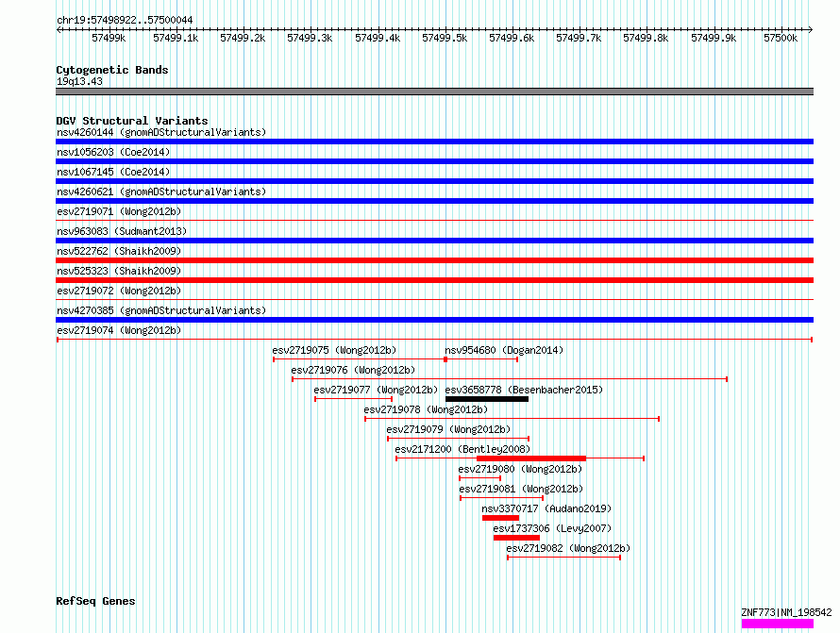The image size is (840, 633).
Task: Click the thin red esv2719079 line
Action: [x=458, y=439]
